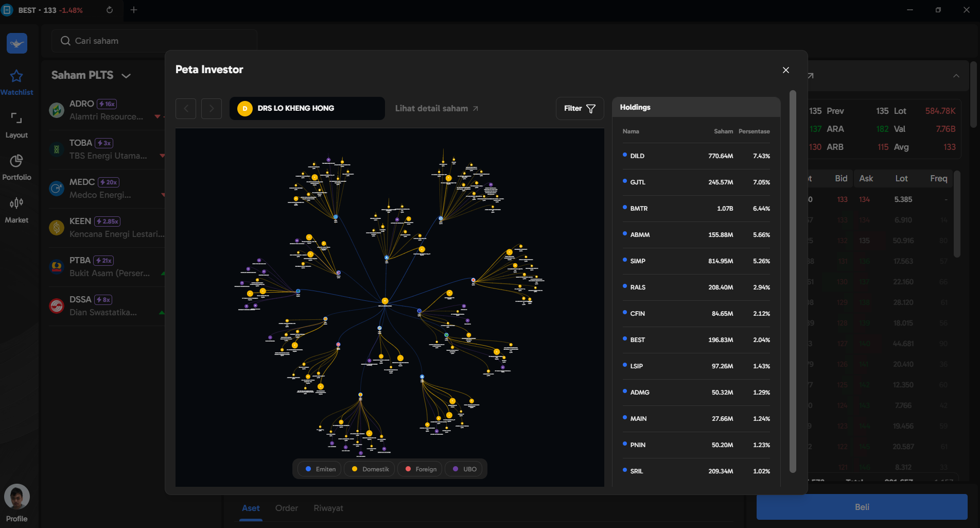Click the ADRO 16x leverage badge

[107, 104]
